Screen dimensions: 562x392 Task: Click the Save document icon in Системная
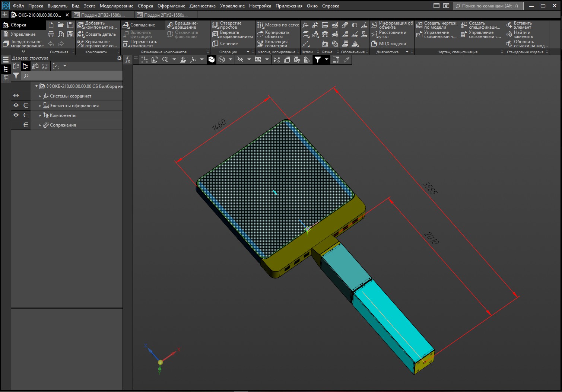(70, 25)
